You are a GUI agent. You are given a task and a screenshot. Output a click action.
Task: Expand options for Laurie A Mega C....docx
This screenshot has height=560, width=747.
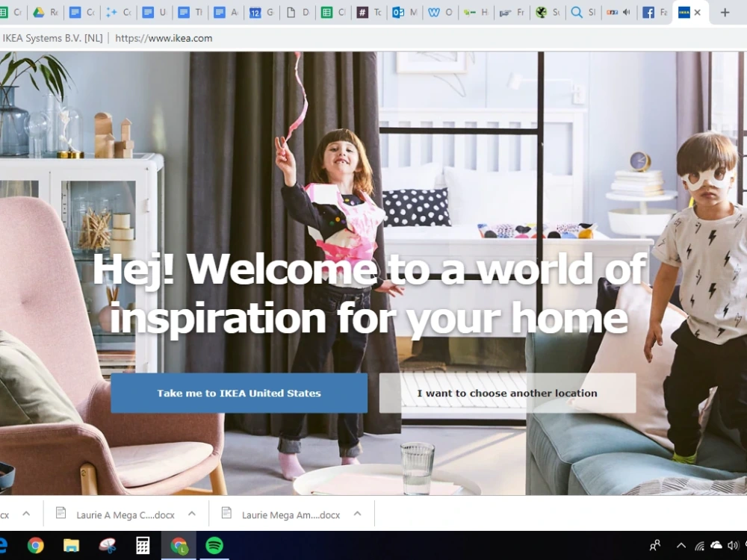192,514
